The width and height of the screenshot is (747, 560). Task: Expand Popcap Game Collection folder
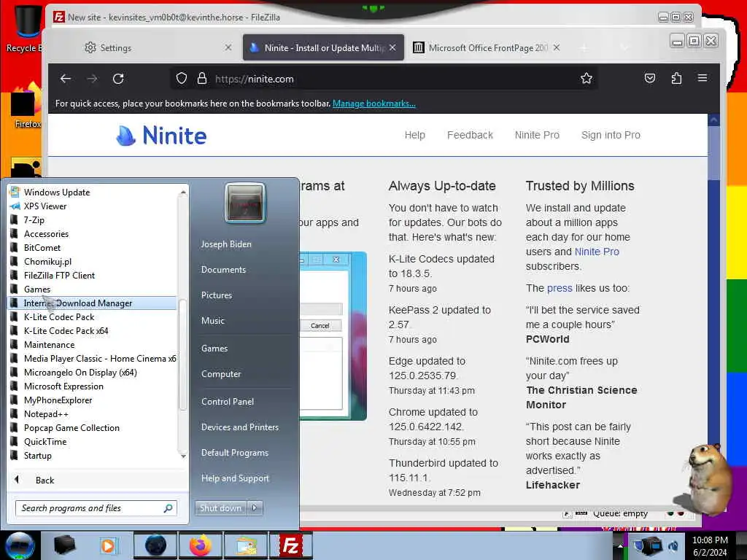pyautogui.click(x=93, y=427)
